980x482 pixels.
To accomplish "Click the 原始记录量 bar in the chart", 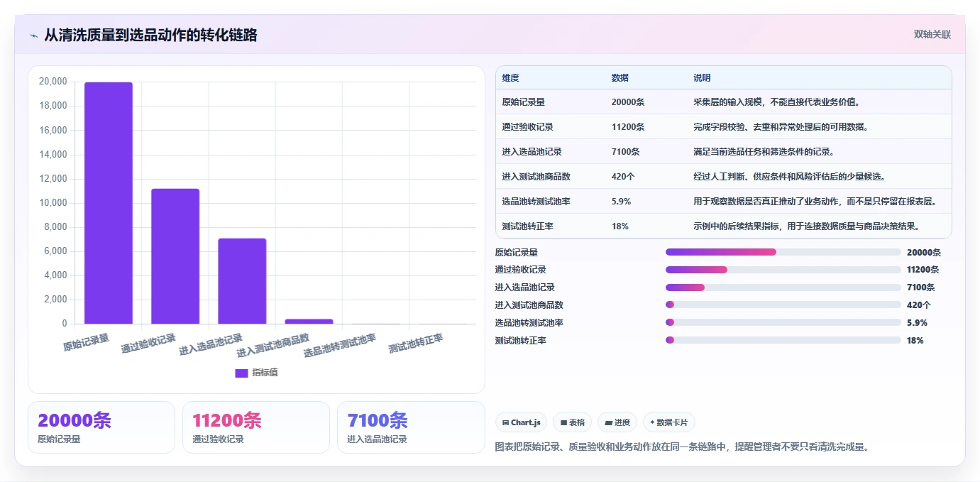I will (x=109, y=203).
